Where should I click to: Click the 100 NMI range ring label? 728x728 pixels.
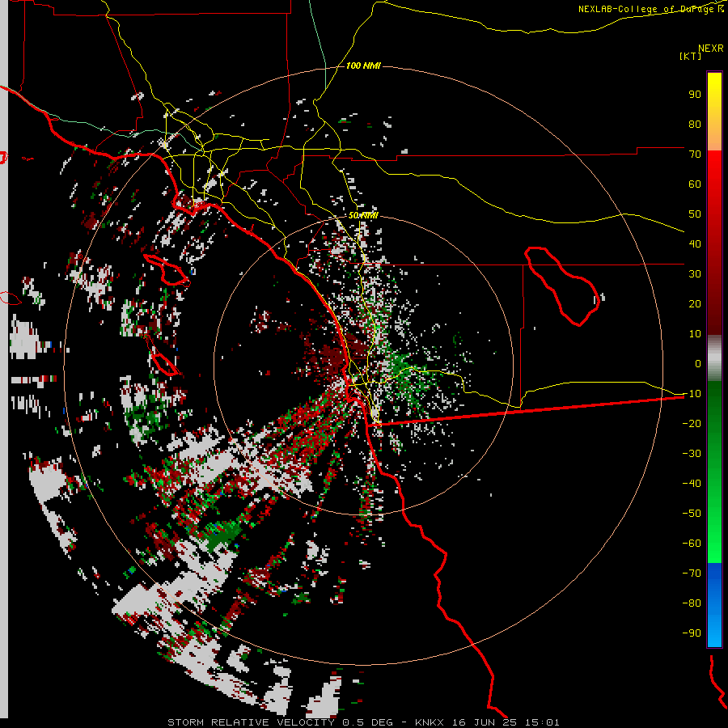363,66
